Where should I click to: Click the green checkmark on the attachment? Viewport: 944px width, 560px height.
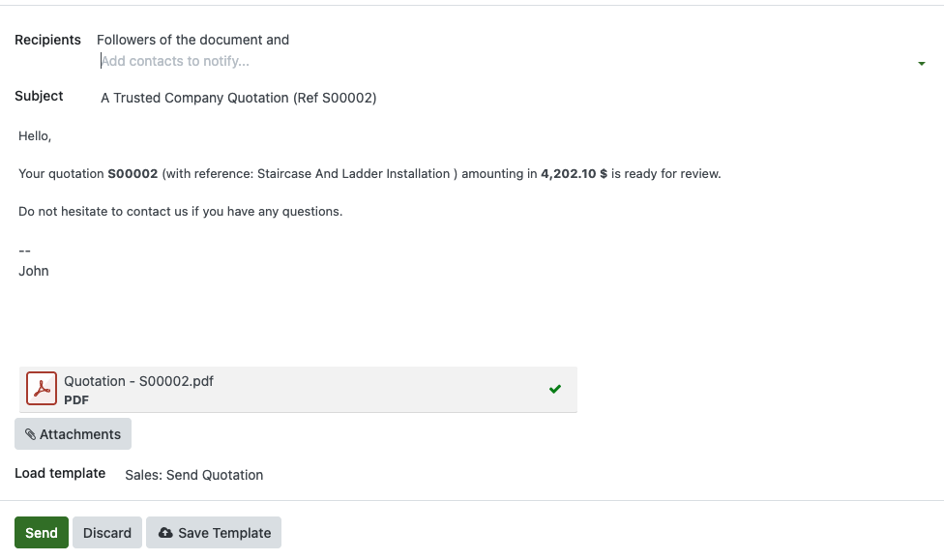pyautogui.click(x=555, y=389)
